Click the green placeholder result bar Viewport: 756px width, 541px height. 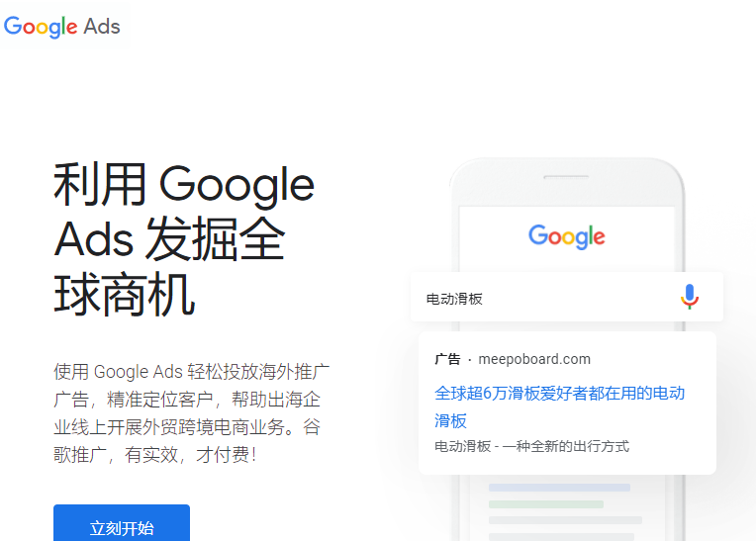[x=546, y=503]
